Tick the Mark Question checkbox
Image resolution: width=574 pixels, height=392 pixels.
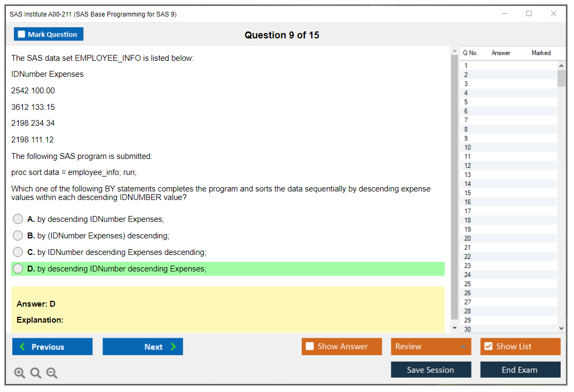[22, 34]
